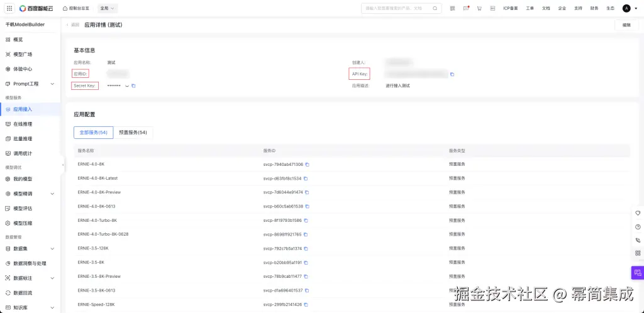Click the floating phone contact icon

click(x=638, y=240)
